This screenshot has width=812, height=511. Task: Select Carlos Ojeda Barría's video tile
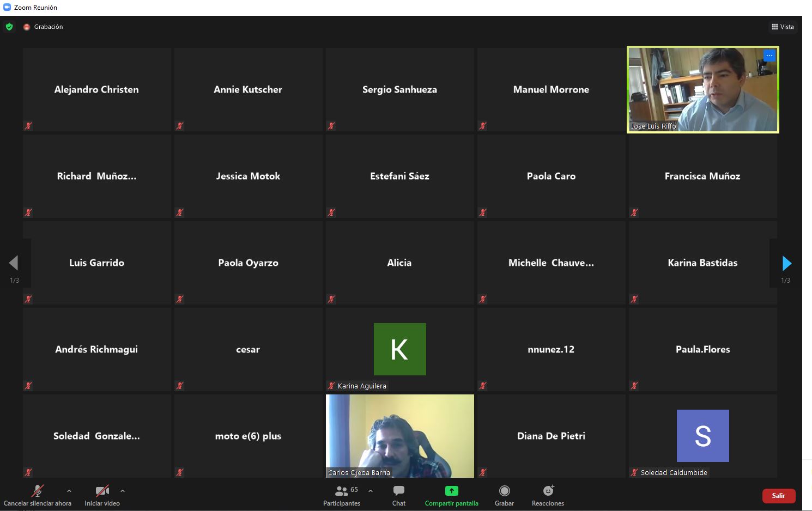point(399,436)
